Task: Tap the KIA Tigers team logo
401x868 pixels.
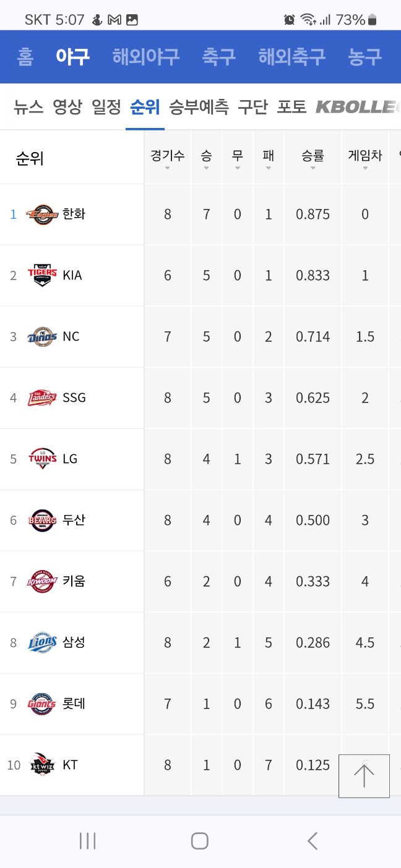Action: coord(42,275)
